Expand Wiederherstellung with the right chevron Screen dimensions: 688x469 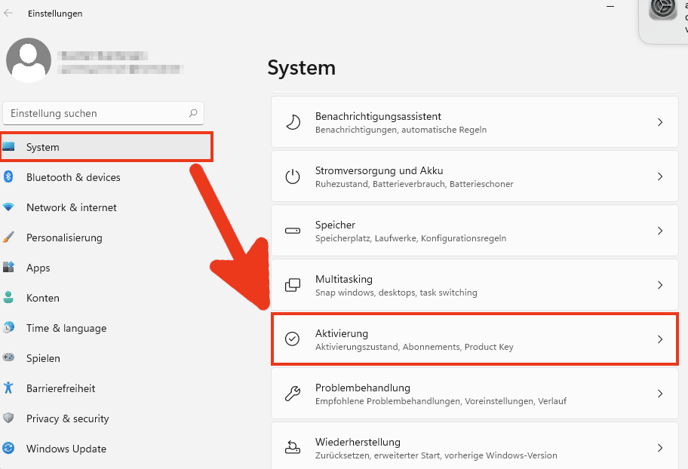pos(659,447)
